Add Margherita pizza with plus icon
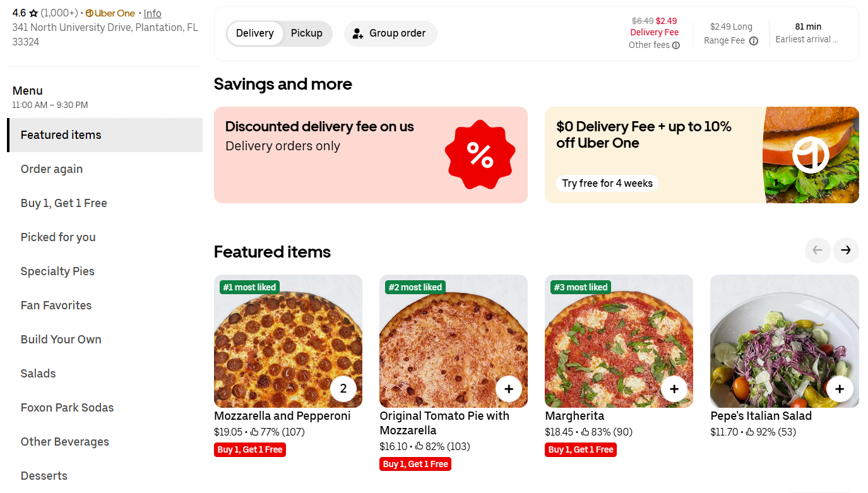This screenshot has height=493, width=868. tap(674, 389)
